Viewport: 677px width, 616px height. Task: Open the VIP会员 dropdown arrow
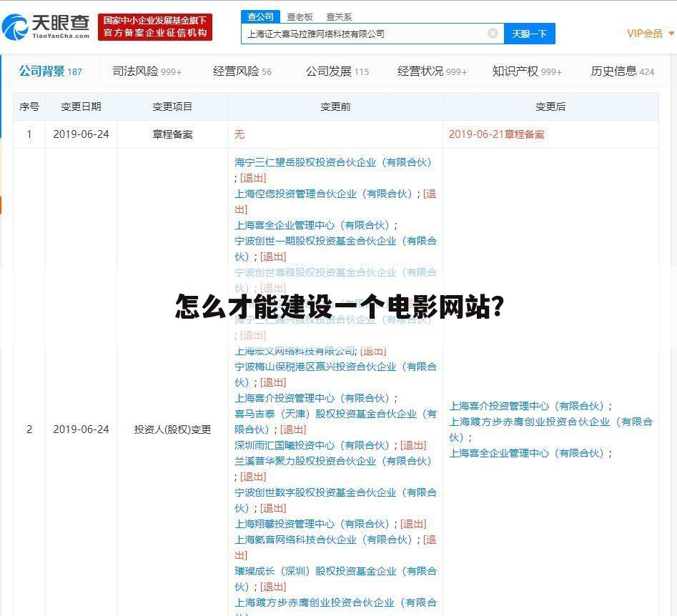671,34
